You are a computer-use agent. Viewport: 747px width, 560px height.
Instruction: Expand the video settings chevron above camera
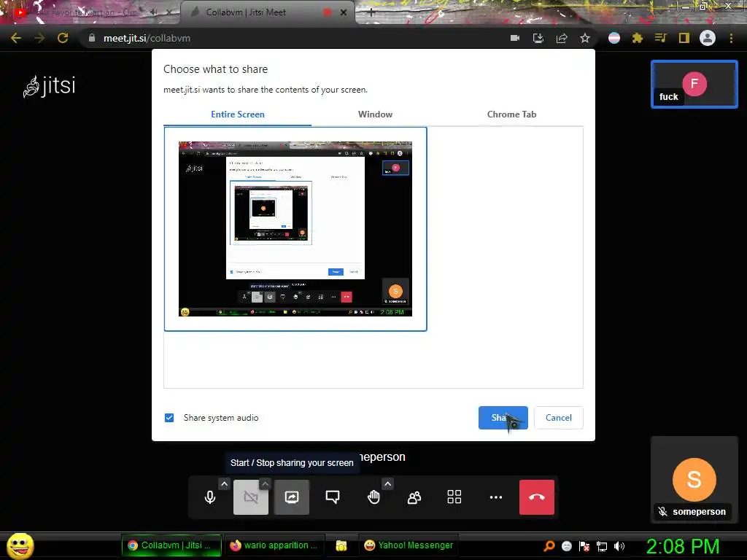[266, 484]
